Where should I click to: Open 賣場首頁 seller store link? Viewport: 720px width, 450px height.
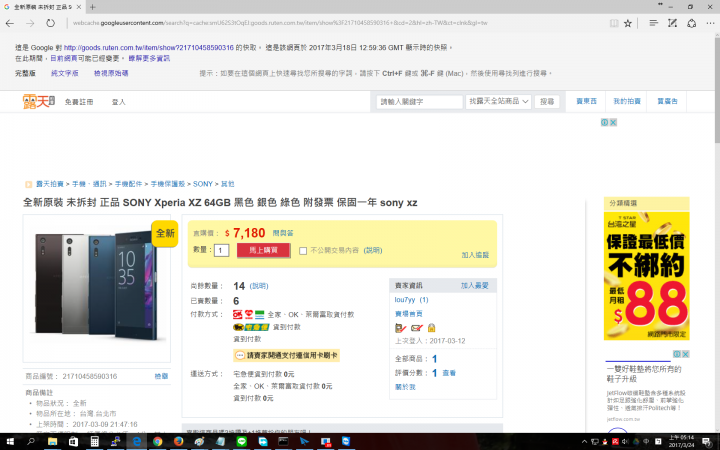[x=409, y=314]
